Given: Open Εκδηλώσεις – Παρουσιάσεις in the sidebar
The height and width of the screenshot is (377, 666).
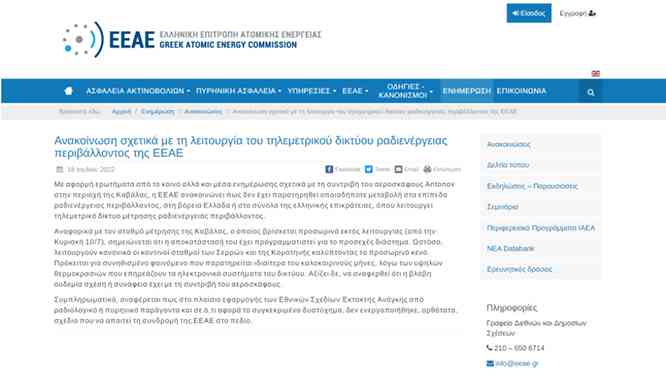Looking at the screenshot, I should pyautogui.click(x=532, y=186).
